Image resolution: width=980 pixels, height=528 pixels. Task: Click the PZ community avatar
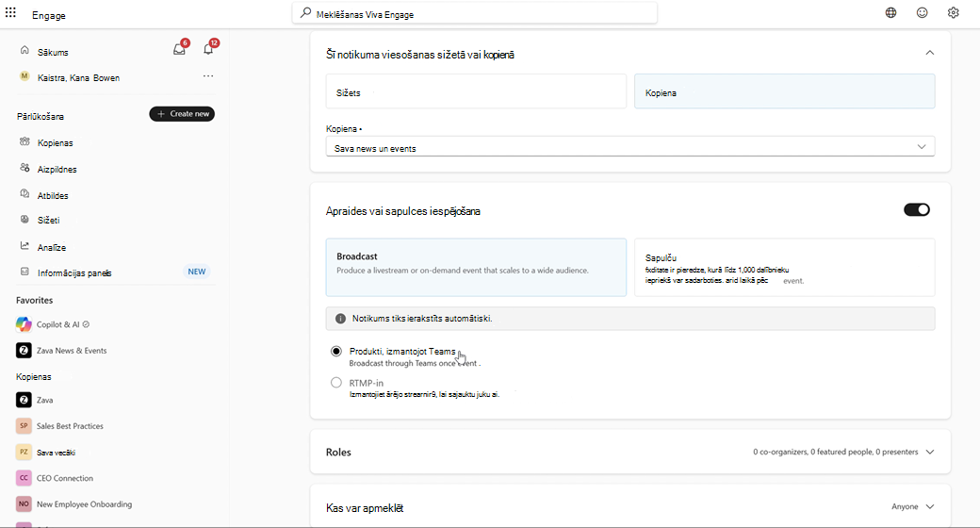[x=24, y=452]
